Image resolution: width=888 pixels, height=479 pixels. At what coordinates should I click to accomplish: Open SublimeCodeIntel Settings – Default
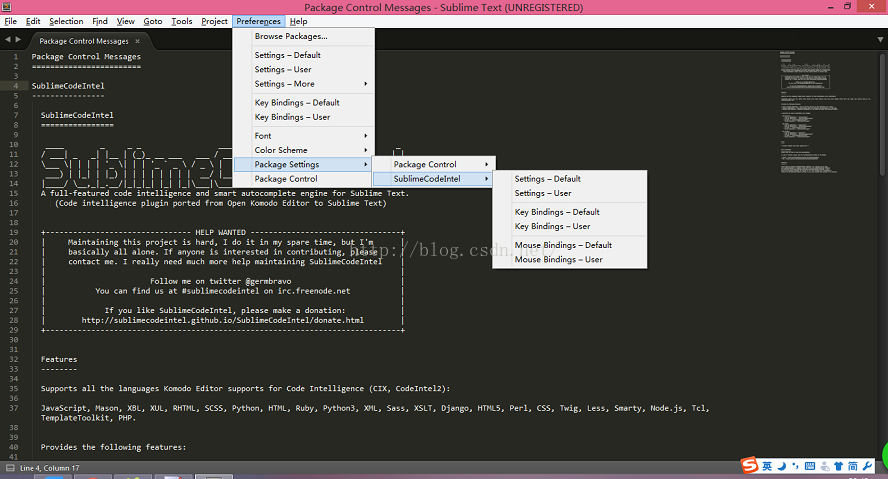pos(569,179)
